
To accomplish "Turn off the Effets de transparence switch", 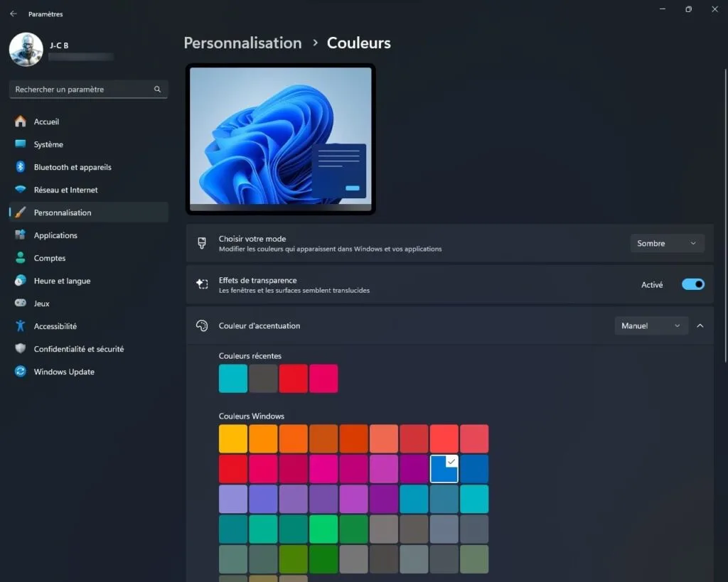I will (692, 284).
